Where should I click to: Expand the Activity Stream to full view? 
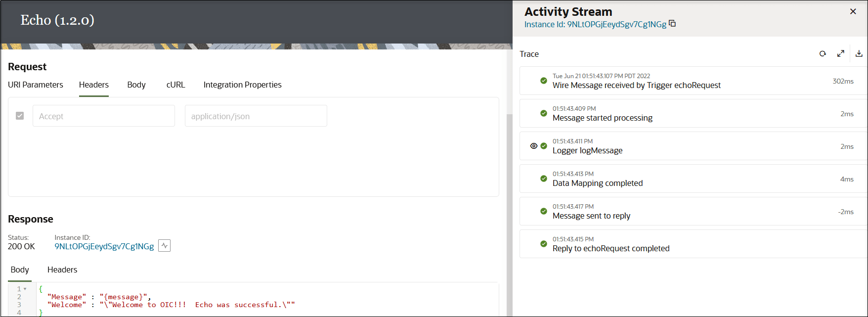[x=840, y=54]
